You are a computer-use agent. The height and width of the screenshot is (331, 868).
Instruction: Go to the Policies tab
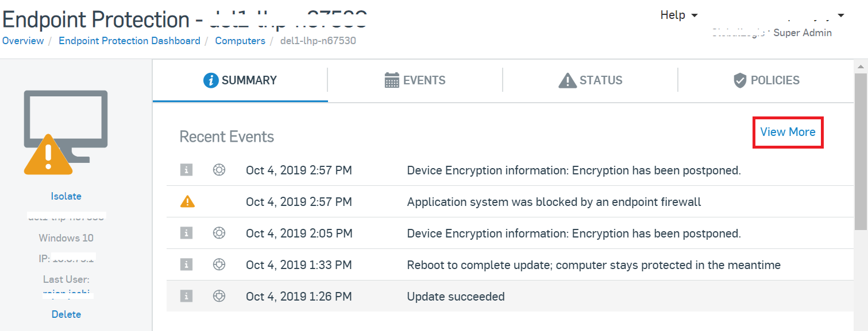tap(766, 80)
